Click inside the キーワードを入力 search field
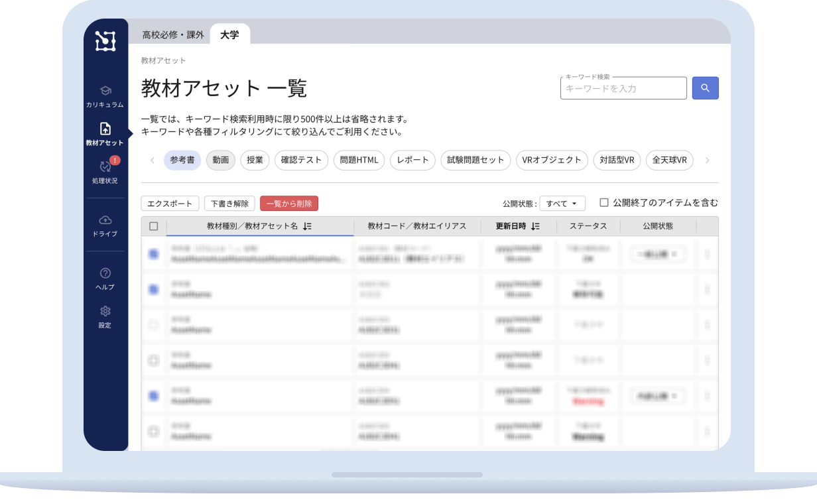Viewport: 817px width, 504px height. (x=623, y=88)
